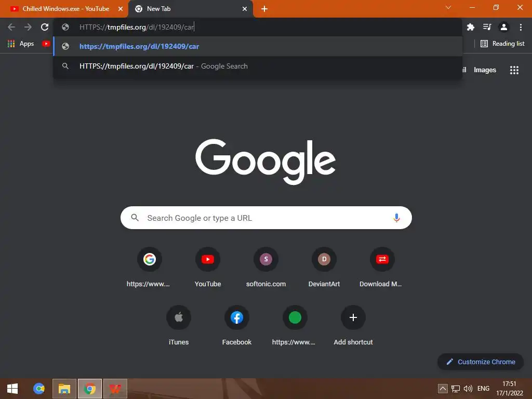The width and height of the screenshot is (532, 399).
Task: Show hidden system tray icons
Action: [x=443, y=389]
